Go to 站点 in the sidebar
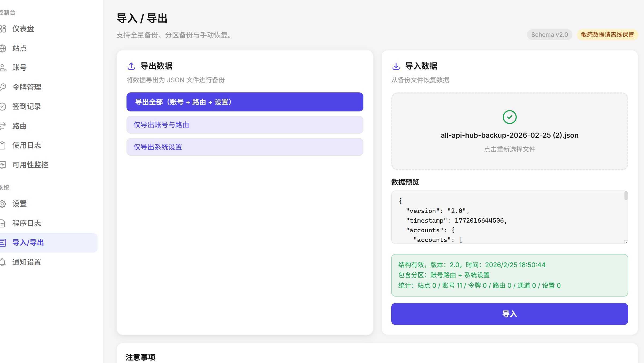This screenshot has height=363, width=644. 48,48
